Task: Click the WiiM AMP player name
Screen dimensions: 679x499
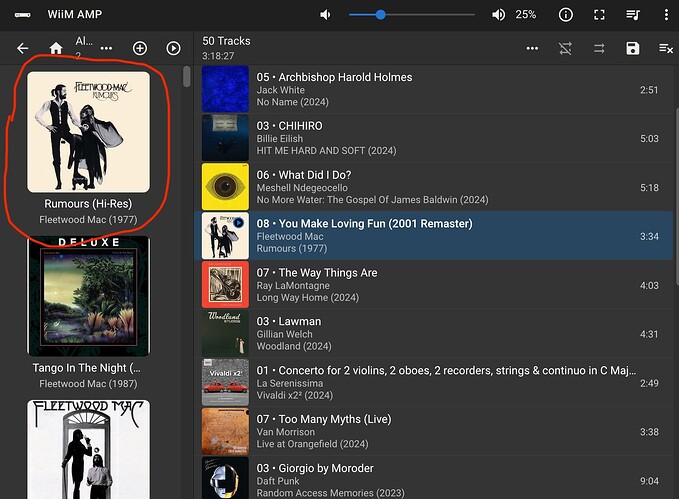Action: coord(74,14)
